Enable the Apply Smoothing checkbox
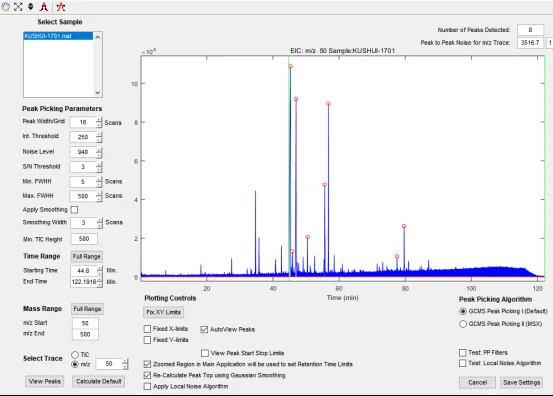The width and height of the screenshot is (553, 396). (74, 210)
